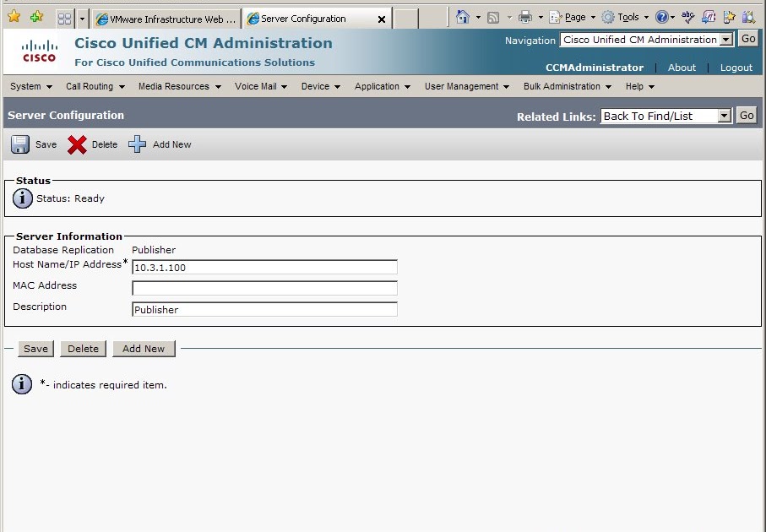Open the Quick Tabs grid view
The height and width of the screenshot is (532, 766).
coord(64,19)
